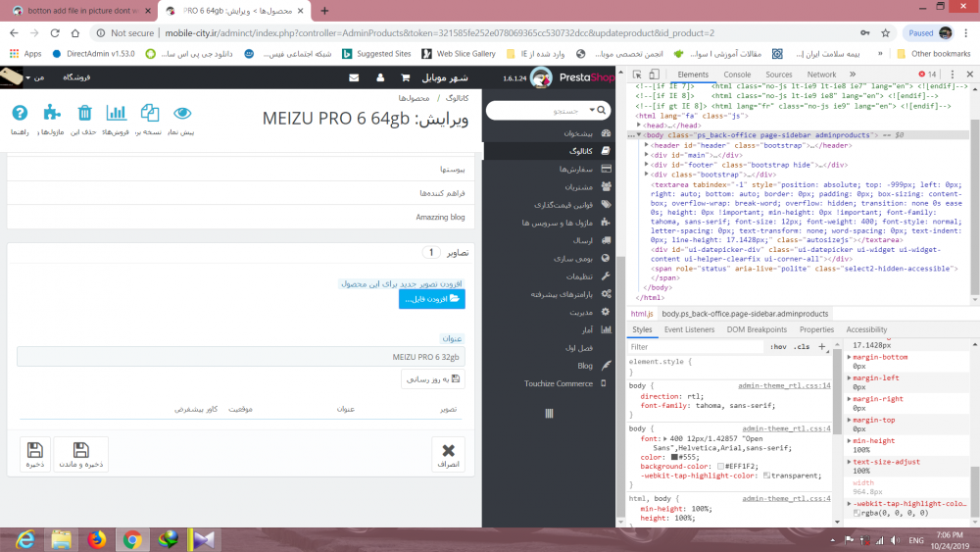Click the #555 color swatch in styles

pyautogui.click(x=674, y=457)
